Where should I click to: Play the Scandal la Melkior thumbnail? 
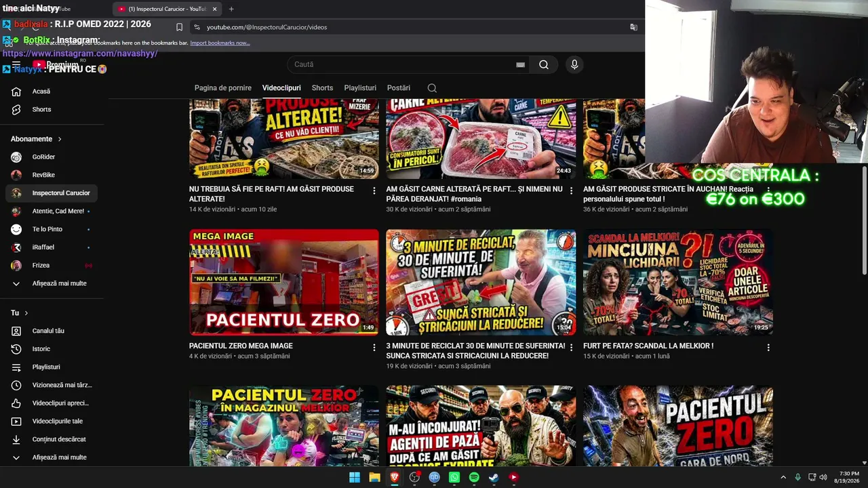[x=678, y=282]
